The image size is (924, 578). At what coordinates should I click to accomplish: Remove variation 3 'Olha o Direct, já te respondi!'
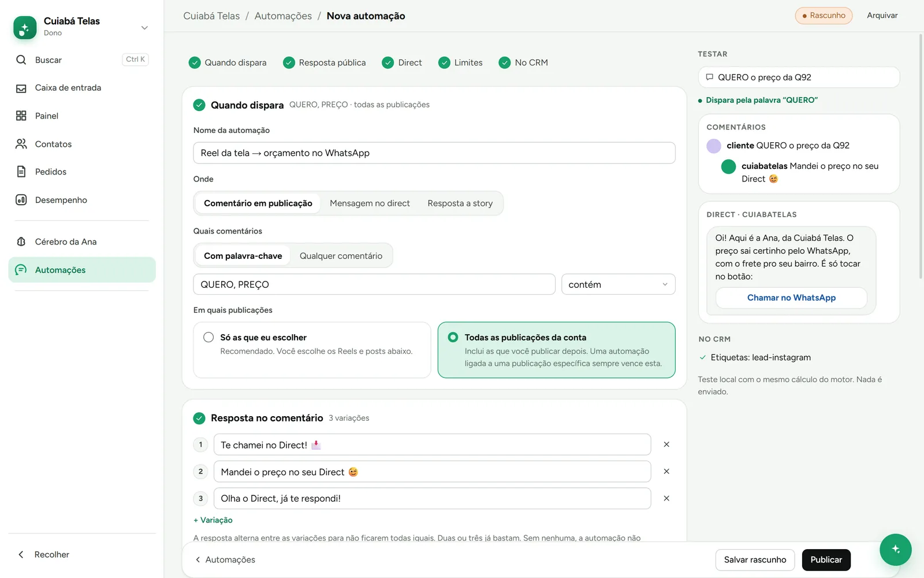click(x=666, y=498)
